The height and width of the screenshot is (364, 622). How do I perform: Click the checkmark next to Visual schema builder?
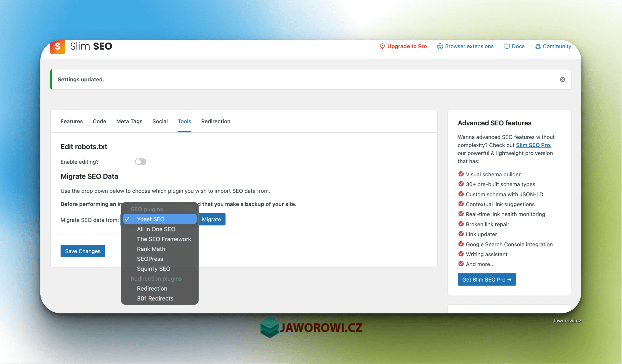coord(461,174)
